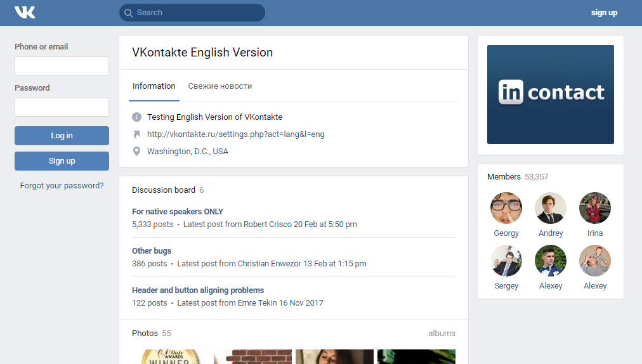Click the location pin icon

point(137,152)
